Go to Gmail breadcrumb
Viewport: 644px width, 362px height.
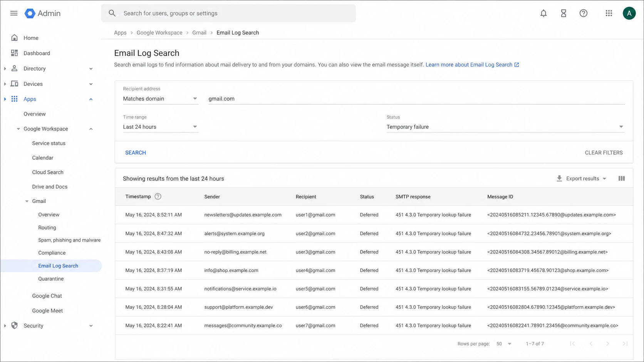(x=199, y=33)
